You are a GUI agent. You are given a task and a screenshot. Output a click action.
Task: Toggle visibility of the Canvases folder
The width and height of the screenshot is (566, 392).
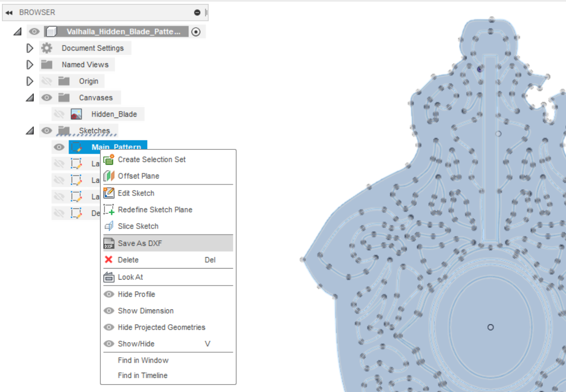[x=47, y=98]
